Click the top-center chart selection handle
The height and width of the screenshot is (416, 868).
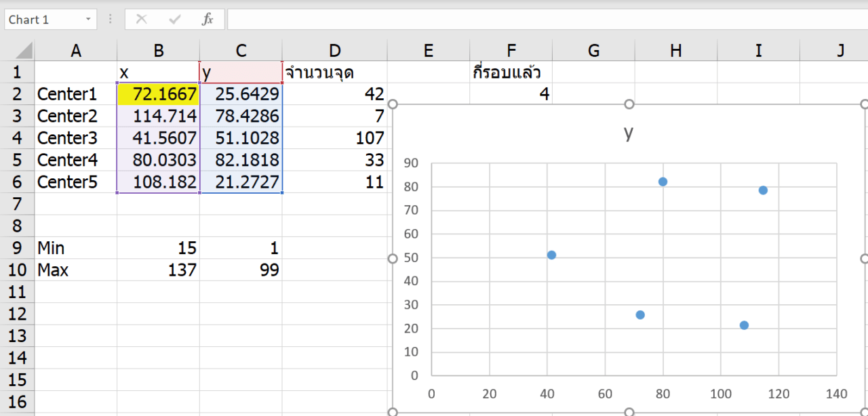(x=629, y=104)
